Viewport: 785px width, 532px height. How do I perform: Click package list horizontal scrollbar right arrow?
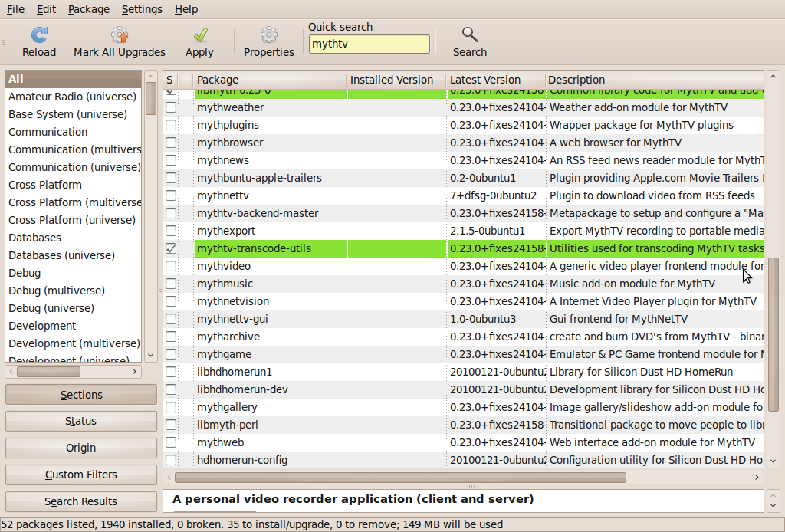[757, 478]
